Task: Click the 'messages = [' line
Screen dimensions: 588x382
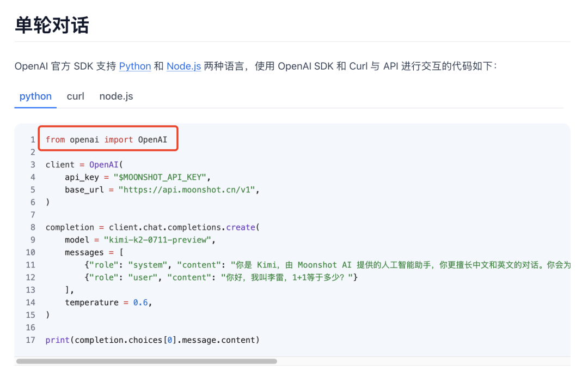Action: 94,252
